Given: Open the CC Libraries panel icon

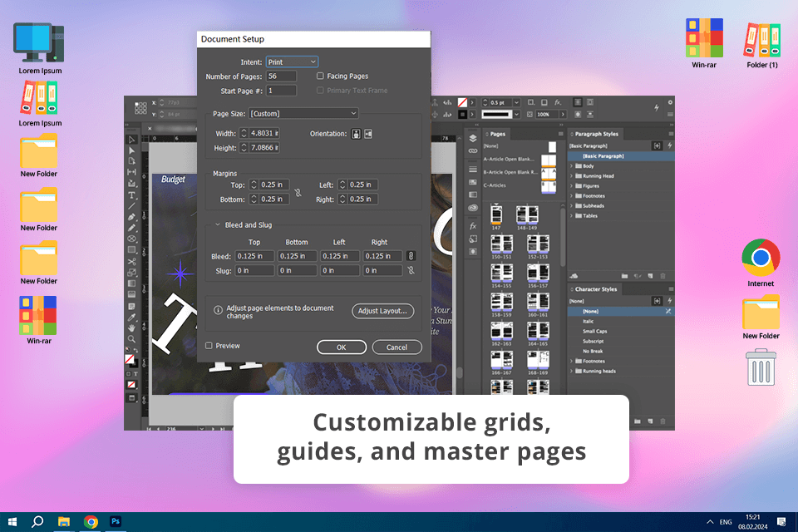Looking at the screenshot, I should coord(473,208).
